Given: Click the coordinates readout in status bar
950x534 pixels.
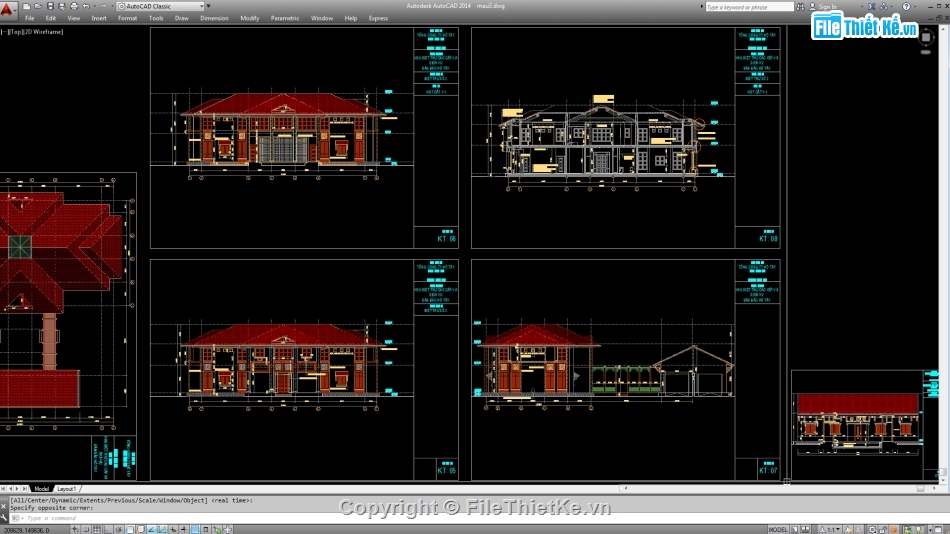Looking at the screenshot, I should 27,530.
